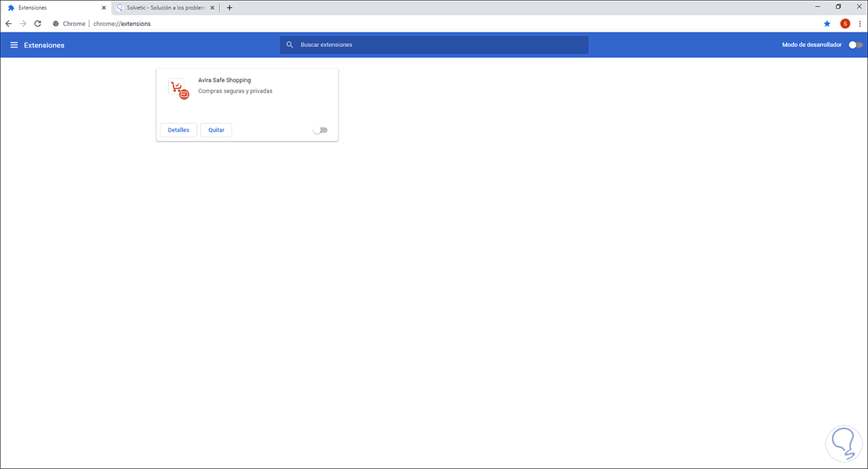This screenshot has width=868, height=469.
Task: Open the profile avatar icon
Action: [844, 23]
